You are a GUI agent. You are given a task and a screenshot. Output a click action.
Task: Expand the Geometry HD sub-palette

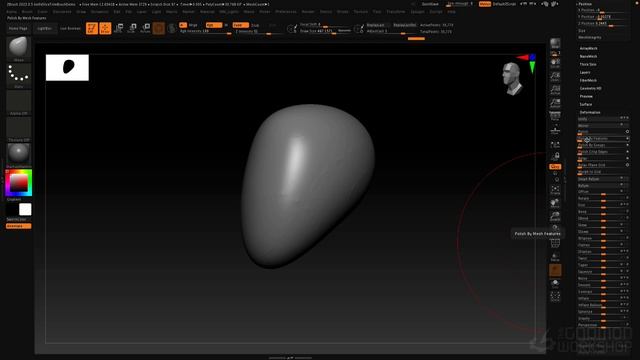pos(591,88)
